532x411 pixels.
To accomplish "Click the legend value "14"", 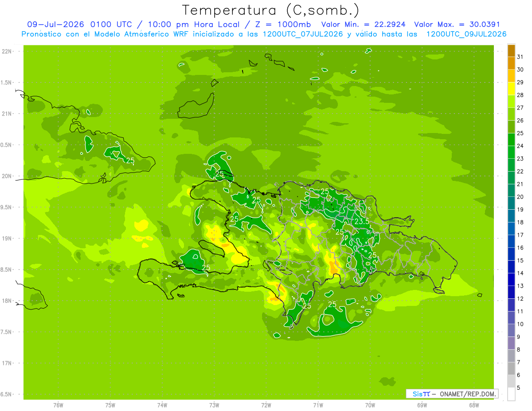I will (x=520, y=273).
